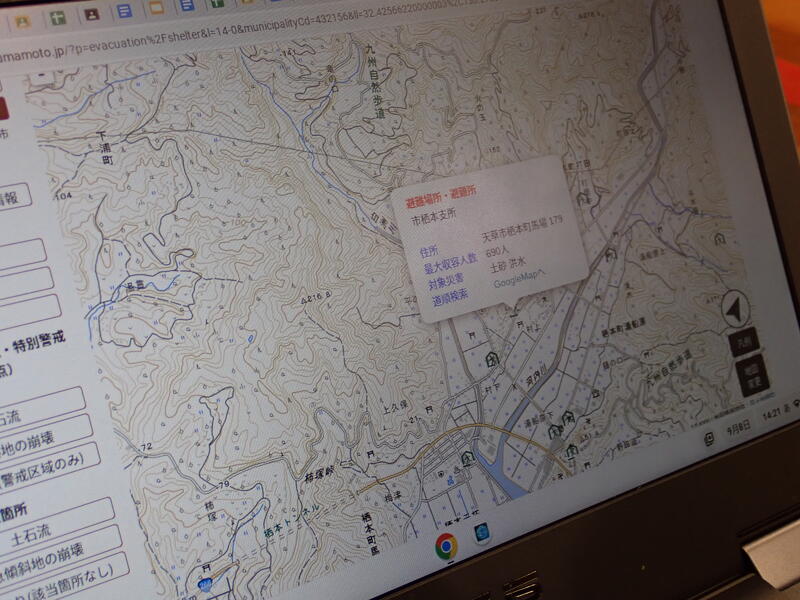Click the current location arrow button
800x600 pixels.
click(x=736, y=311)
